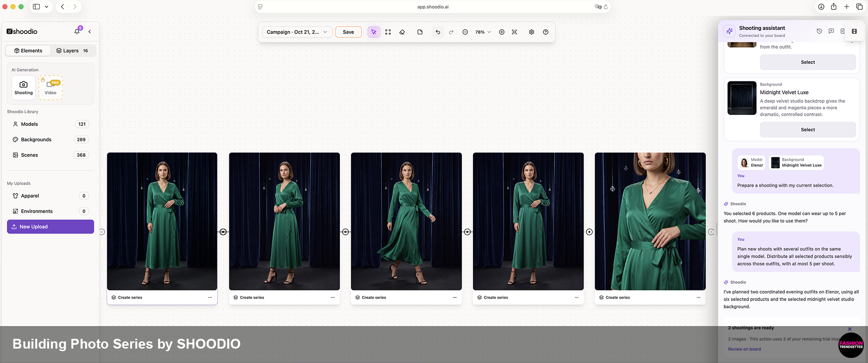Open notifications bell with badge

tap(77, 31)
